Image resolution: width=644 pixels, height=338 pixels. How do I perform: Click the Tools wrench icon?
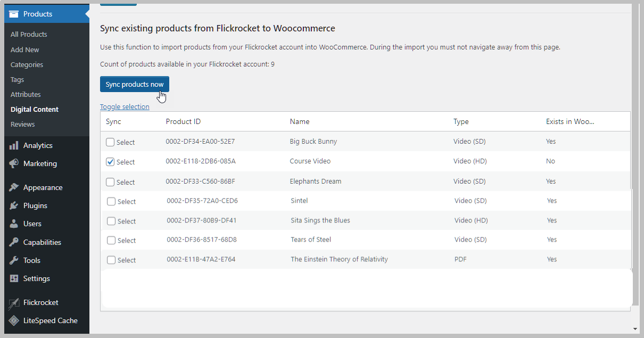click(14, 260)
